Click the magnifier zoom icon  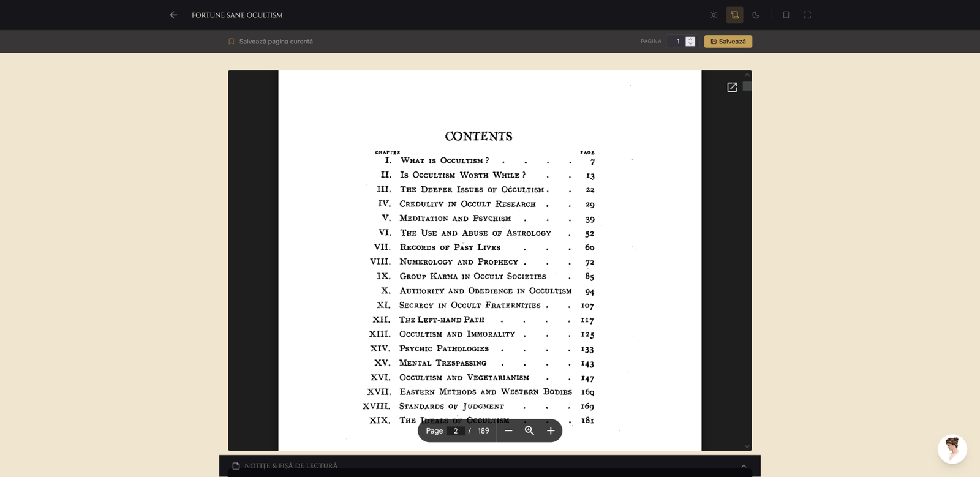coord(530,431)
